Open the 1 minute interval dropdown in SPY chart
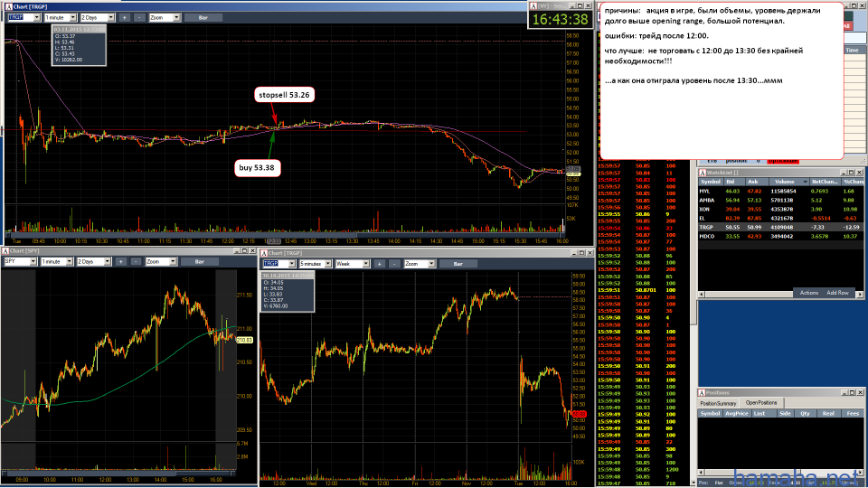Screen dimensions: 868x488 click(70, 262)
